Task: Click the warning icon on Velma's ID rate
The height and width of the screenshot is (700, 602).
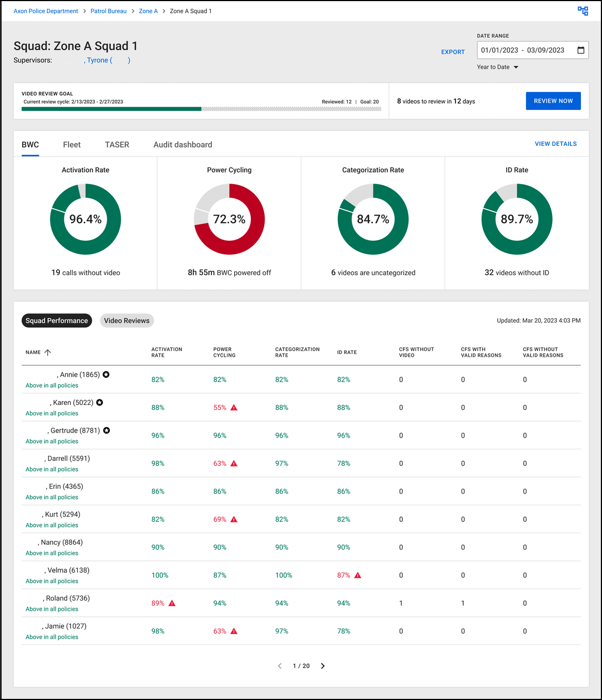Action: (x=357, y=575)
